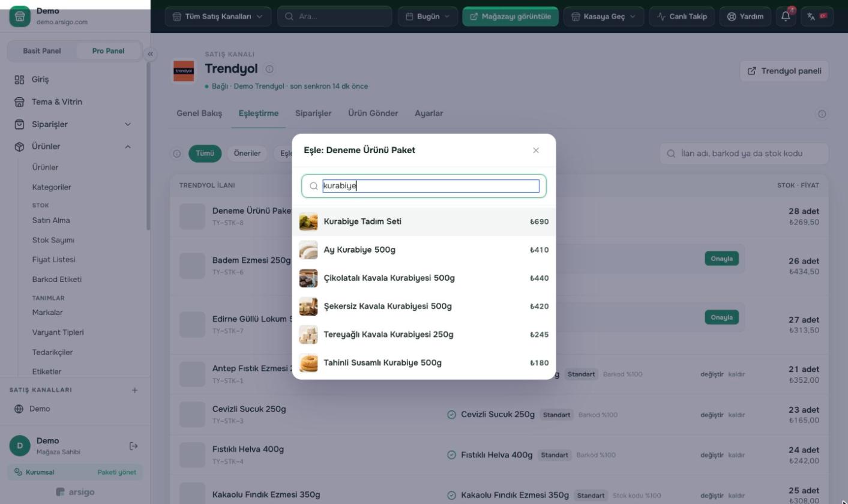Click değiştir for Cevizli Sucuk 250g
Viewport: 848px width, 504px height.
point(712,415)
